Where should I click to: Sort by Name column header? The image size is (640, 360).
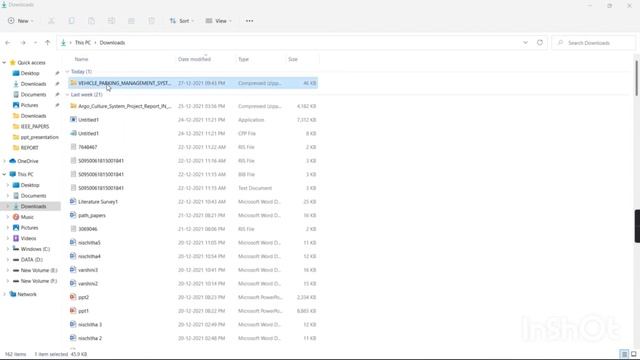[x=82, y=59]
